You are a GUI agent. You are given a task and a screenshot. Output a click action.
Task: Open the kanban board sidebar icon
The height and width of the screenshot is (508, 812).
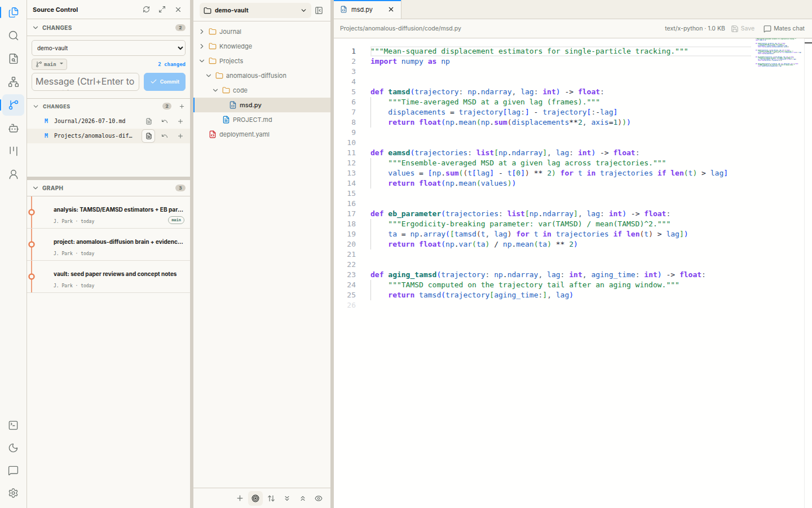tap(14, 151)
